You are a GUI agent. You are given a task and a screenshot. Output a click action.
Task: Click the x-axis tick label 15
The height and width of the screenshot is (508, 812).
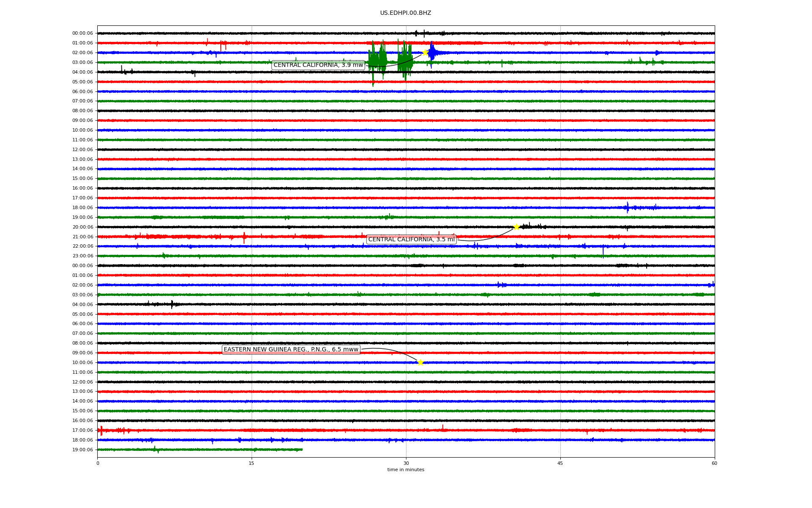pyautogui.click(x=252, y=463)
